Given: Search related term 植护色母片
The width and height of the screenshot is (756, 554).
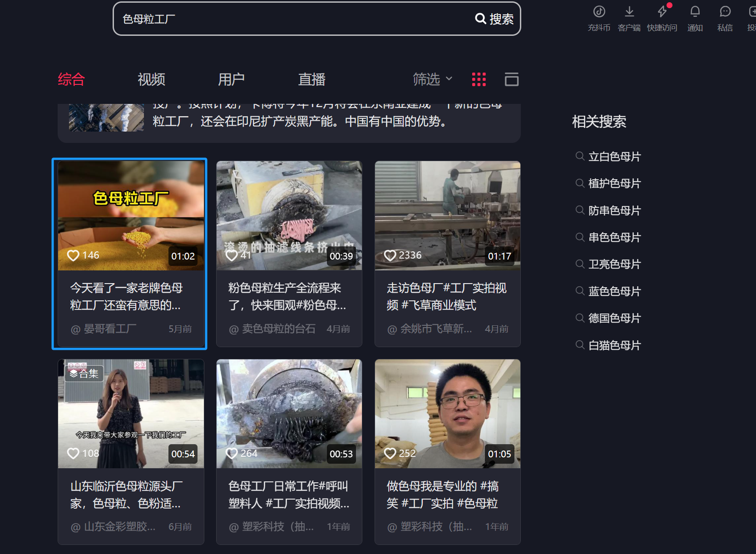Looking at the screenshot, I should pyautogui.click(x=614, y=183).
